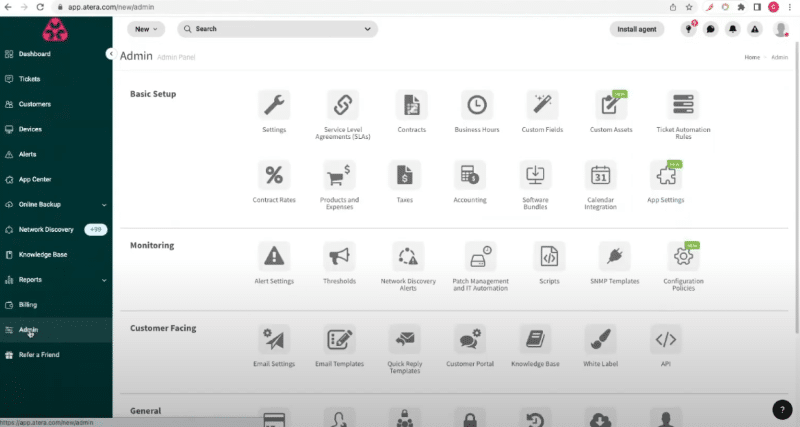Open Network Discovery Alerts icon
Image resolution: width=800 pixels, height=427 pixels.
pyautogui.click(x=408, y=256)
